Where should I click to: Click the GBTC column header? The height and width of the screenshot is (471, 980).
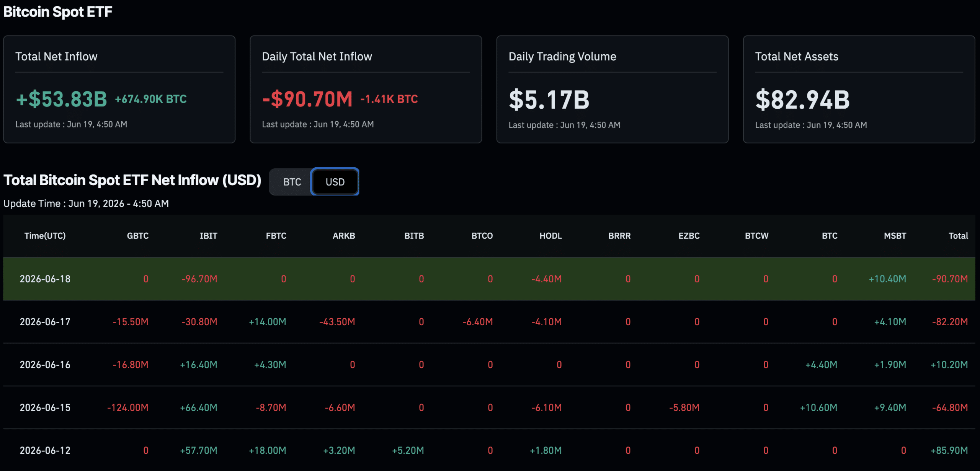138,236
